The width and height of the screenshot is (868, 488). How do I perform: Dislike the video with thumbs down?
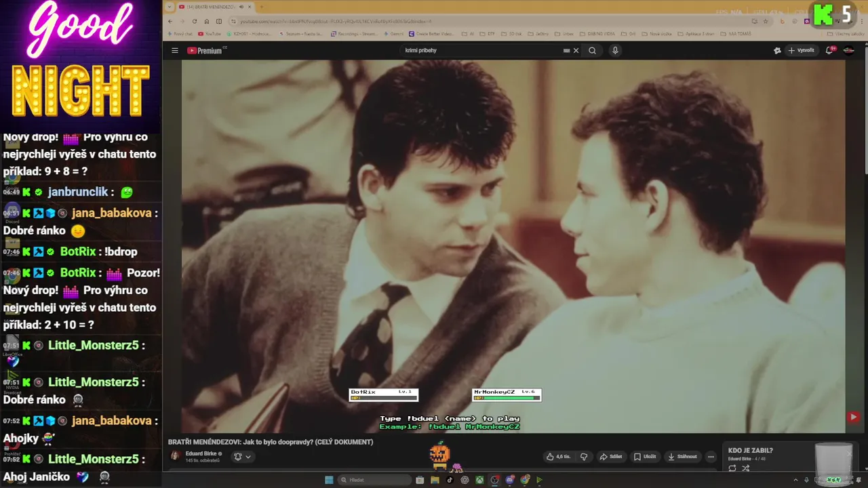click(584, 456)
